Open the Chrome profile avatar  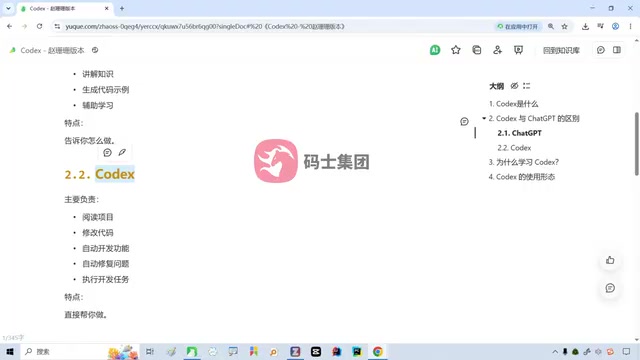click(x=615, y=27)
